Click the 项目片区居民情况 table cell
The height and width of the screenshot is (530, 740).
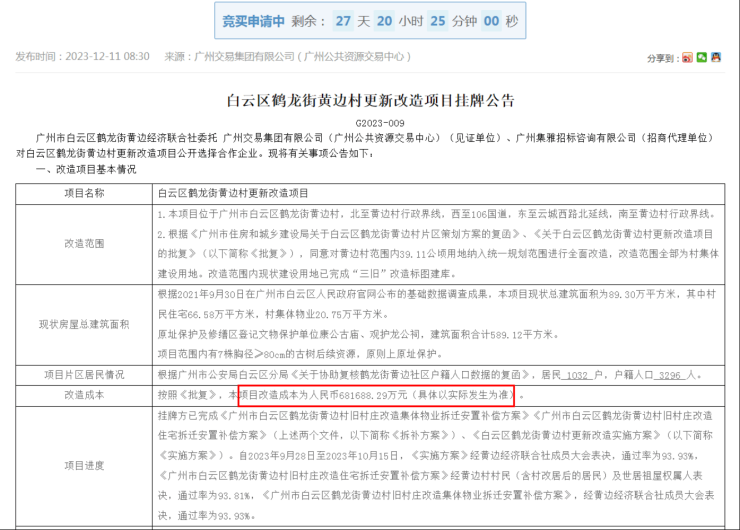coord(84,375)
